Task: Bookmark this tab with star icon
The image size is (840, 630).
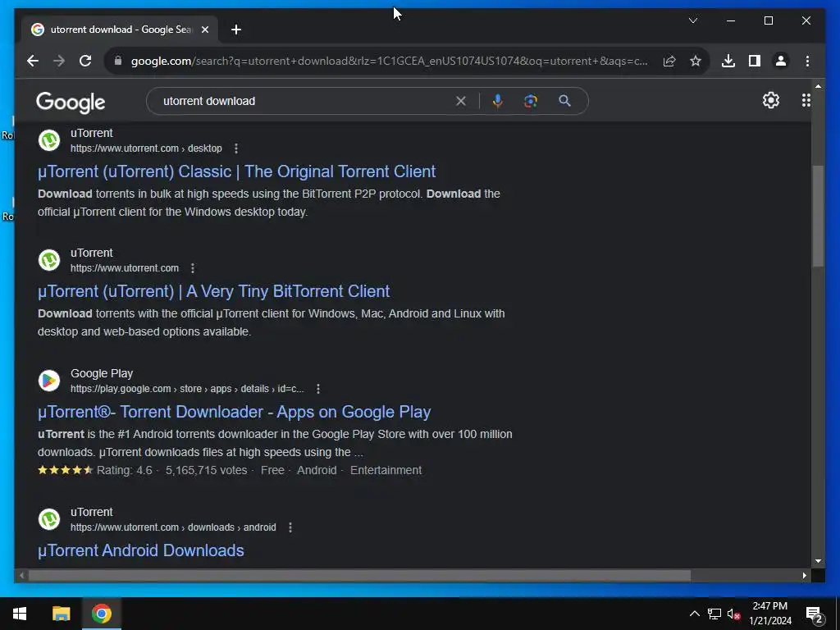Action: [x=696, y=61]
